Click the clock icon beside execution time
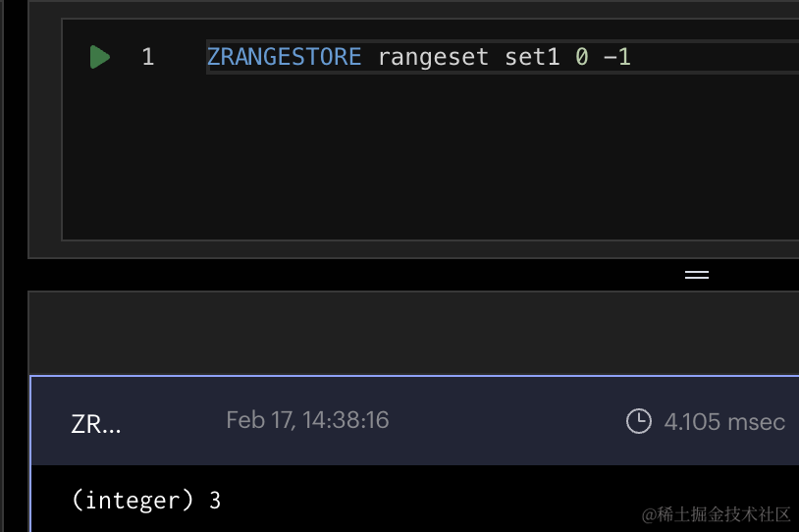The height and width of the screenshot is (532, 799). point(638,421)
